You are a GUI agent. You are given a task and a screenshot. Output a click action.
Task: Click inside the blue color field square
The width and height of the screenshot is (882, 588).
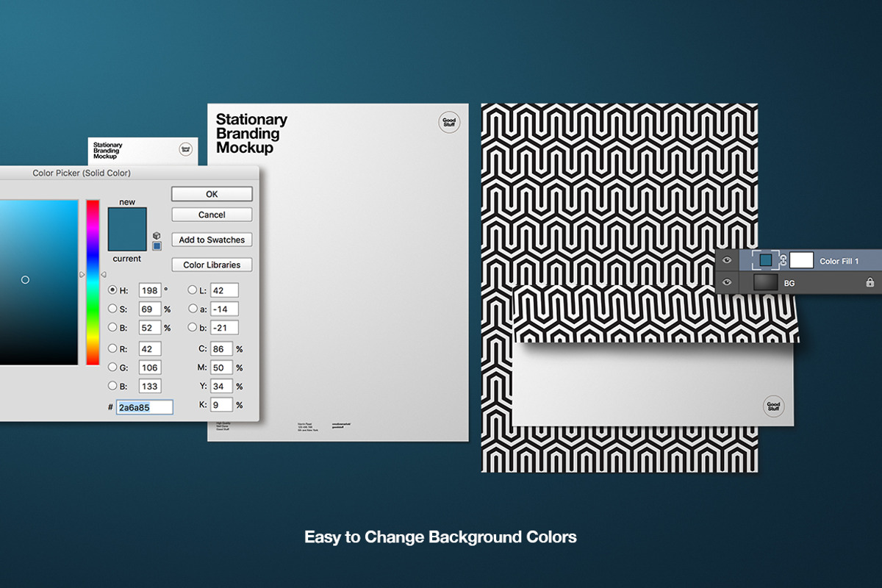click(38, 282)
